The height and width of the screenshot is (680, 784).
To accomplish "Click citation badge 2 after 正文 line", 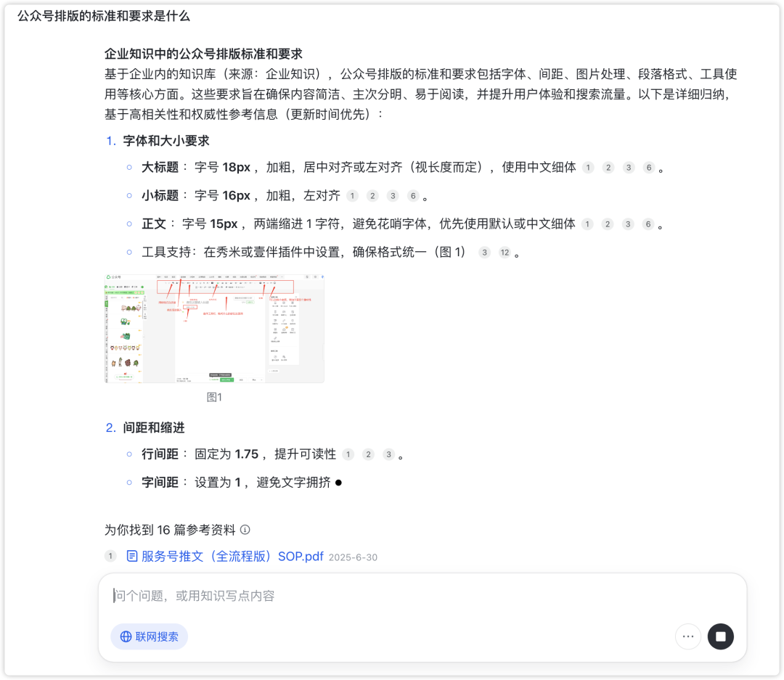I will 608,224.
